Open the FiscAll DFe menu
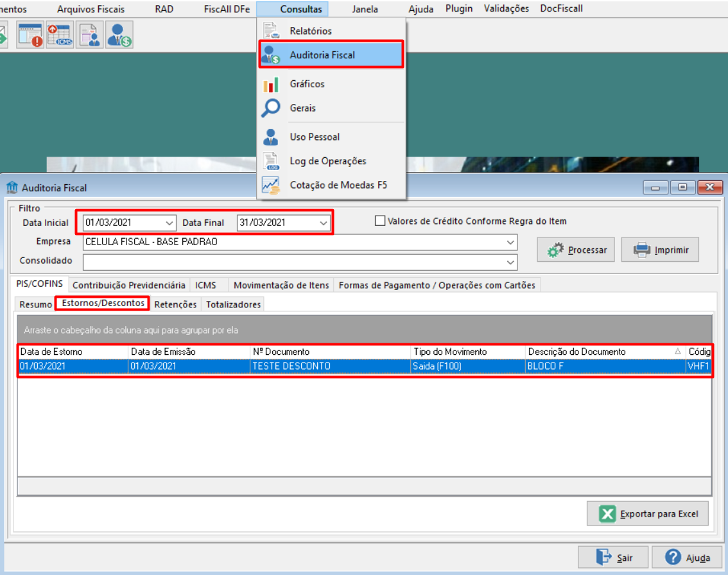Screen dimensions: 728x575 click(227, 9)
